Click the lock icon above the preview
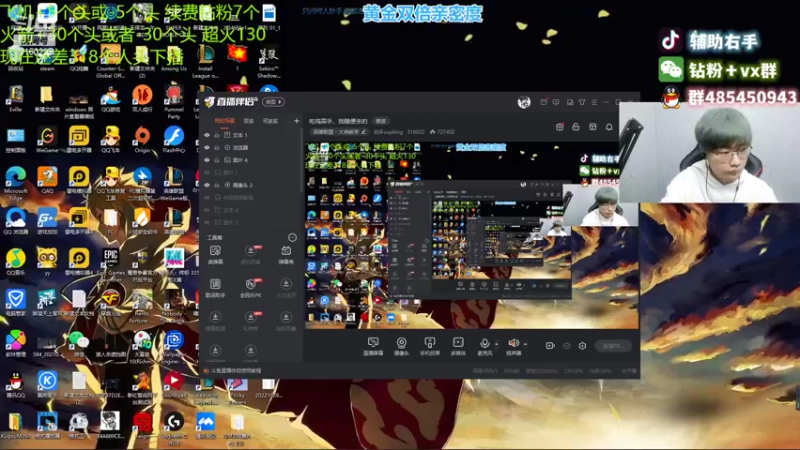This screenshot has height=450, width=800. click(576, 127)
